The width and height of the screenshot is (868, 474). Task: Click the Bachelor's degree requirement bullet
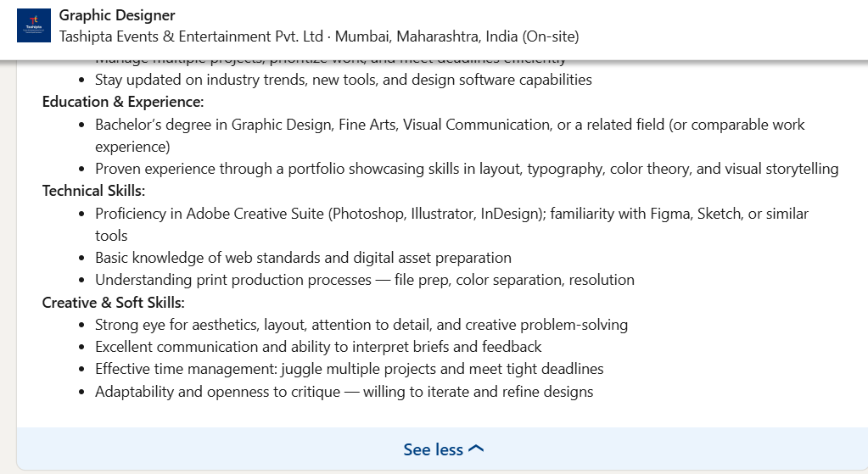coord(450,125)
